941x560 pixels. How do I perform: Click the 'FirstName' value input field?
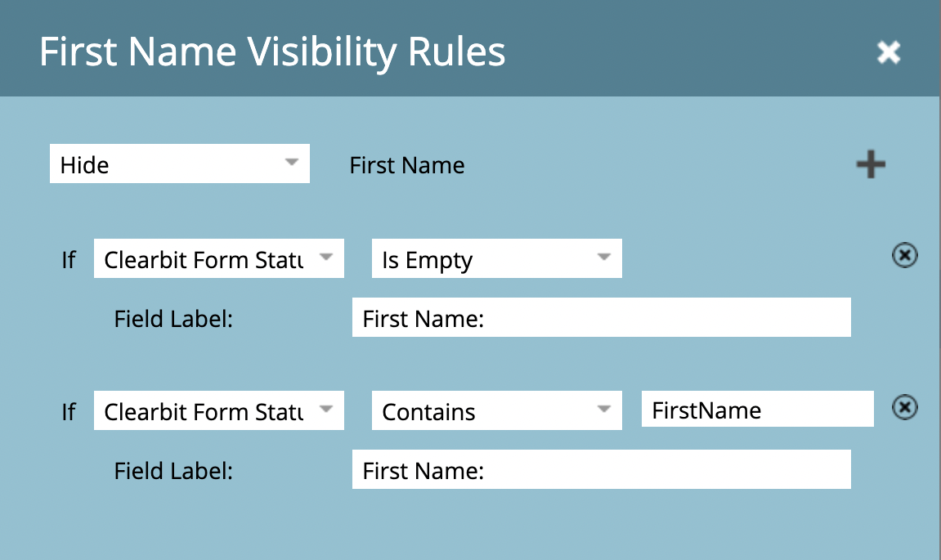757,410
